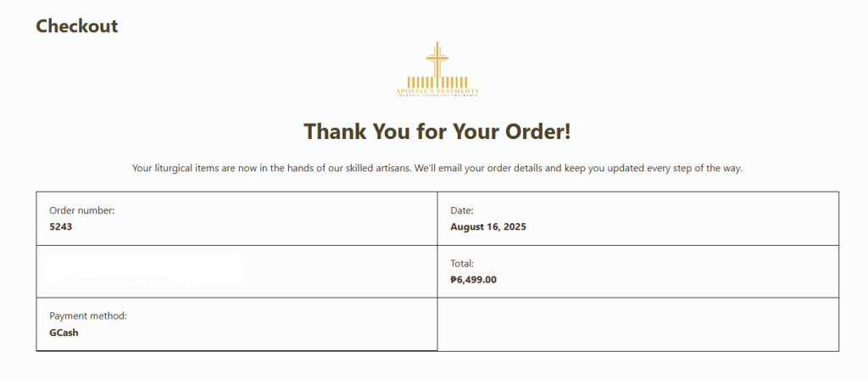Click the Apostle's Vestments logo text
This screenshot has height=379, width=868.
click(437, 91)
